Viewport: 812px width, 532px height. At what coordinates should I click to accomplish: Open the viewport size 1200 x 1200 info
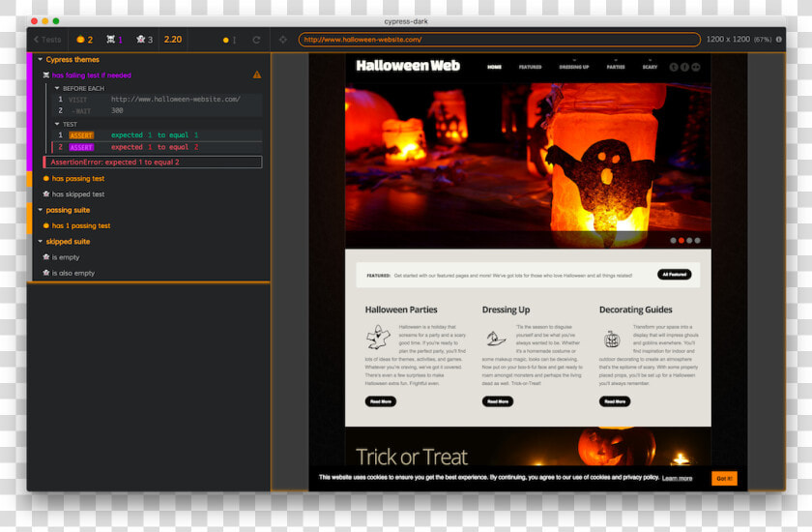point(739,40)
